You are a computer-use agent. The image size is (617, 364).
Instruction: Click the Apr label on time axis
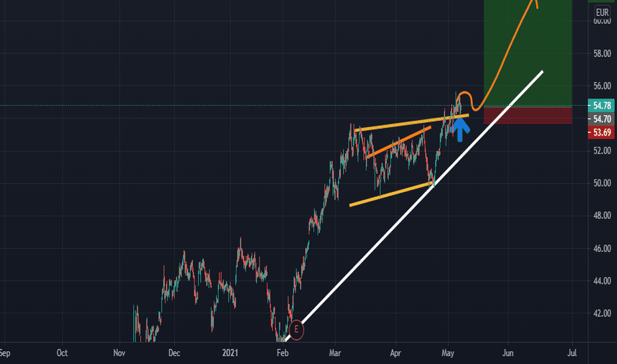(x=395, y=353)
